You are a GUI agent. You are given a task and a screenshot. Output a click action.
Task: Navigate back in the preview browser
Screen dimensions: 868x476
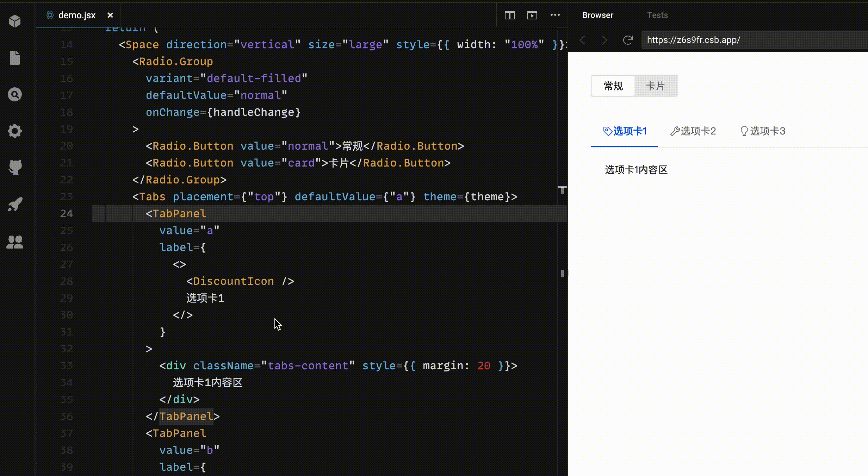pos(582,40)
